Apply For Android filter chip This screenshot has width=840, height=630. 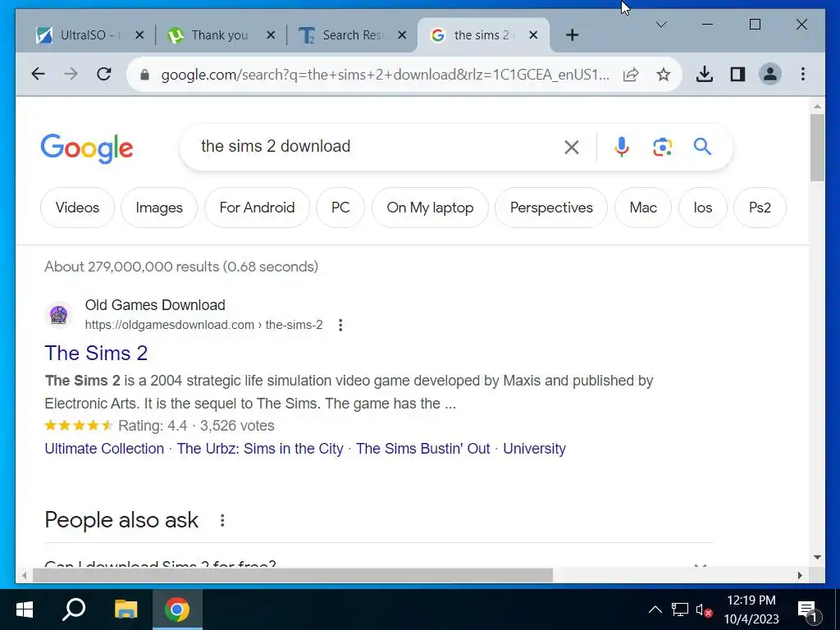(257, 208)
